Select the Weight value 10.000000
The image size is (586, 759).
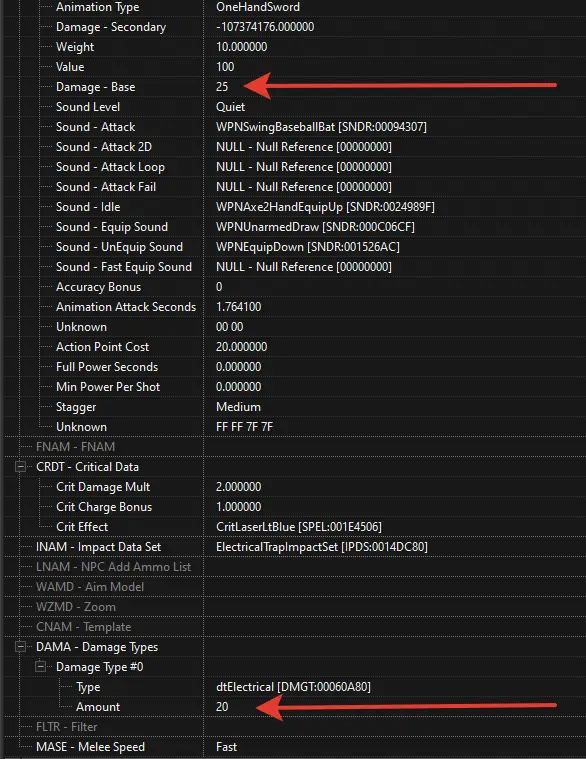pos(241,46)
